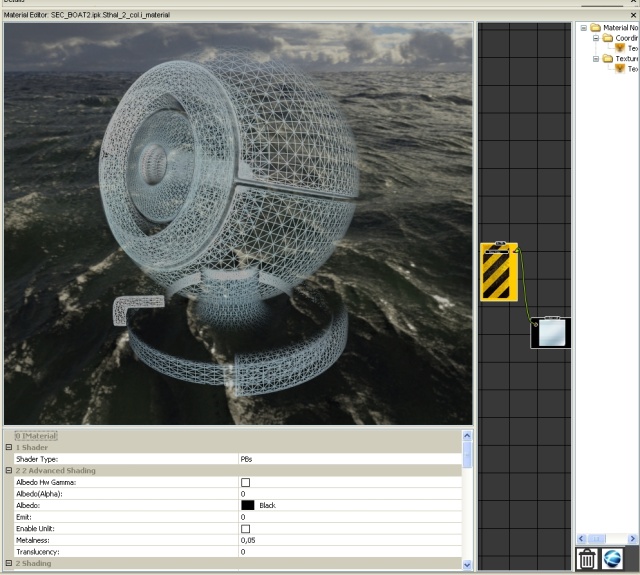Collapse the Coordinates tree folder

click(x=596, y=38)
